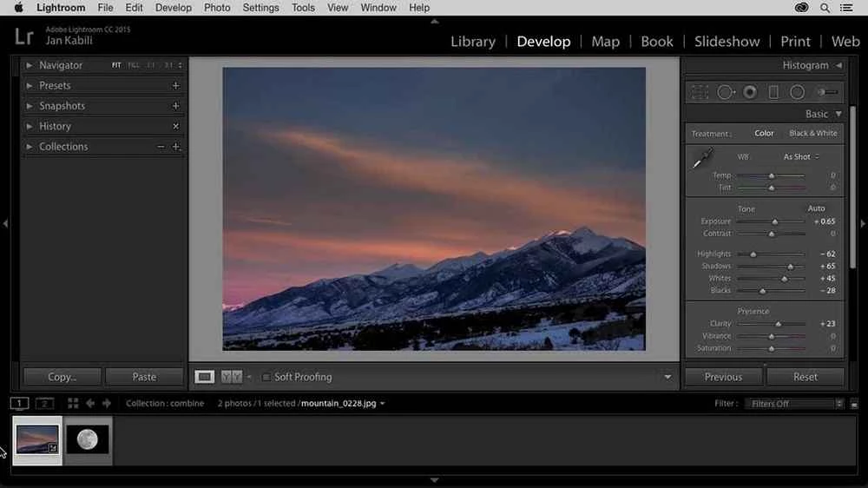This screenshot has height=488, width=868.
Task: Switch treatment to Black & White
Action: [812, 134]
